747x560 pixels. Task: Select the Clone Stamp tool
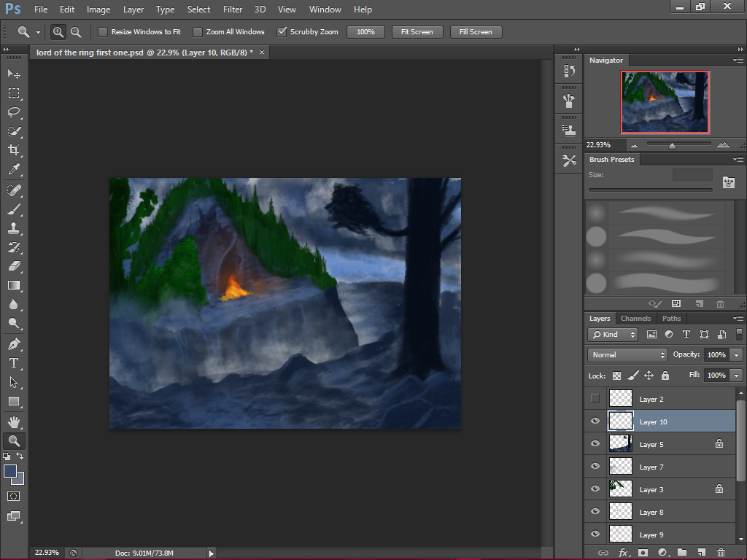14,228
